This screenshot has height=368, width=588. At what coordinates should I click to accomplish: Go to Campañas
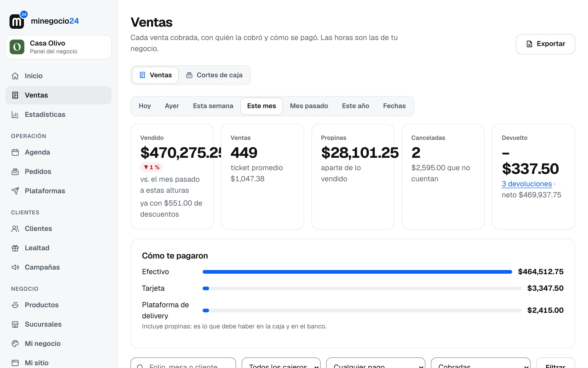59,267
